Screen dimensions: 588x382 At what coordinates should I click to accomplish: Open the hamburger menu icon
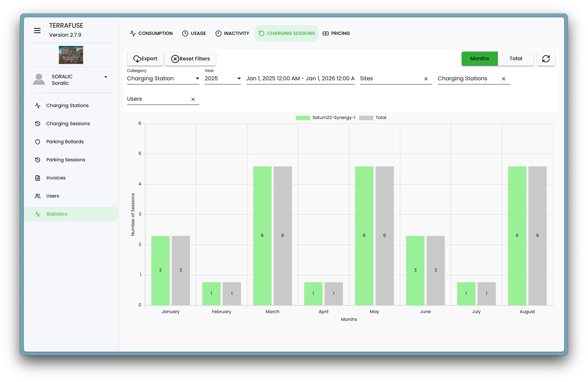coord(37,31)
